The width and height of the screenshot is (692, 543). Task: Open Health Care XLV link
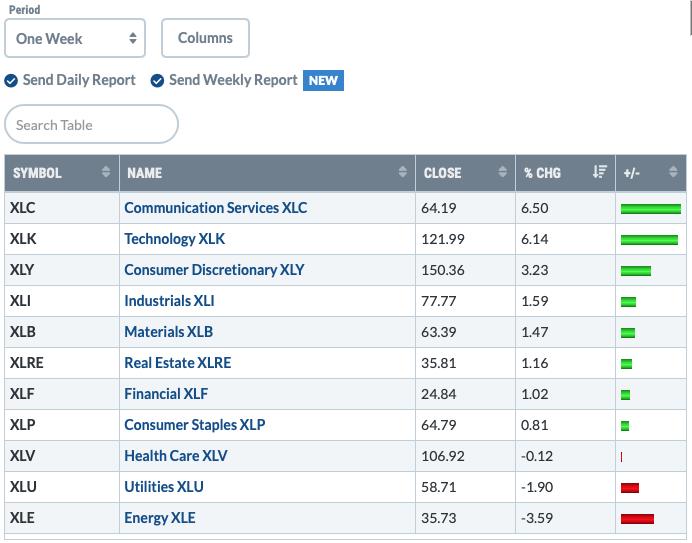coord(176,456)
